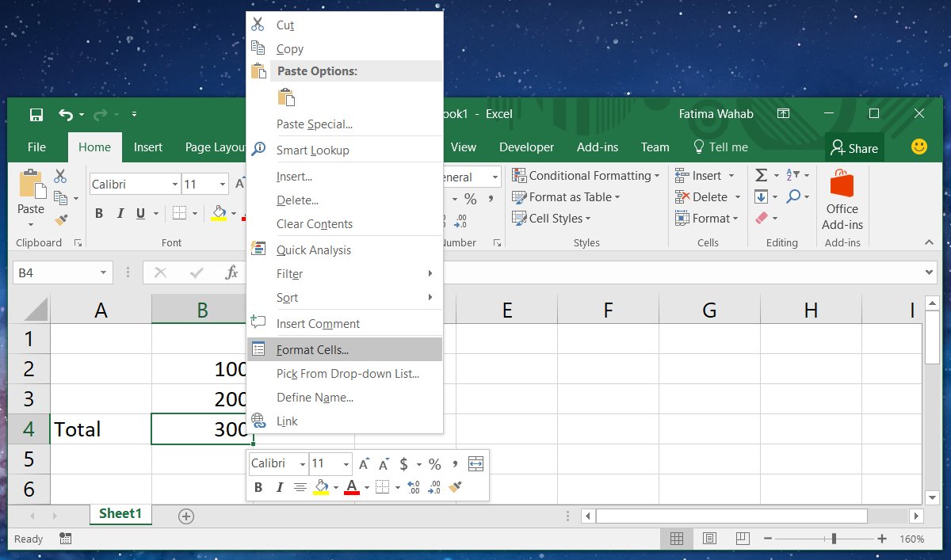The height and width of the screenshot is (560, 951).
Task: Click the Sheet1 tab at the bottom
Action: [120, 514]
